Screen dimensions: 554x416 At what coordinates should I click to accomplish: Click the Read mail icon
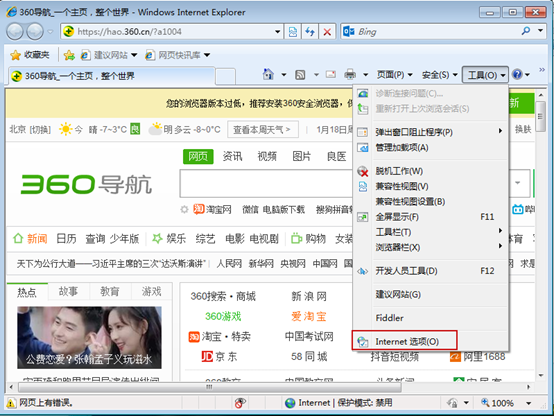click(331, 75)
